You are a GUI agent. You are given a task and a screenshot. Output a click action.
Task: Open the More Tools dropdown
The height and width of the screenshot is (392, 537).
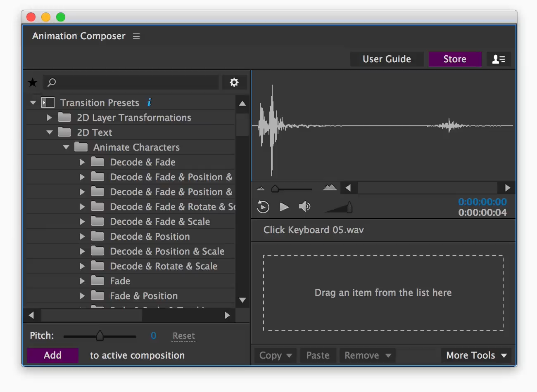pos(476,355)
